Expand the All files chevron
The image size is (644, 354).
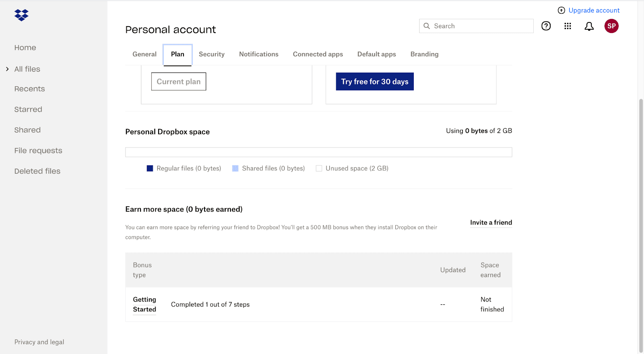7,69
